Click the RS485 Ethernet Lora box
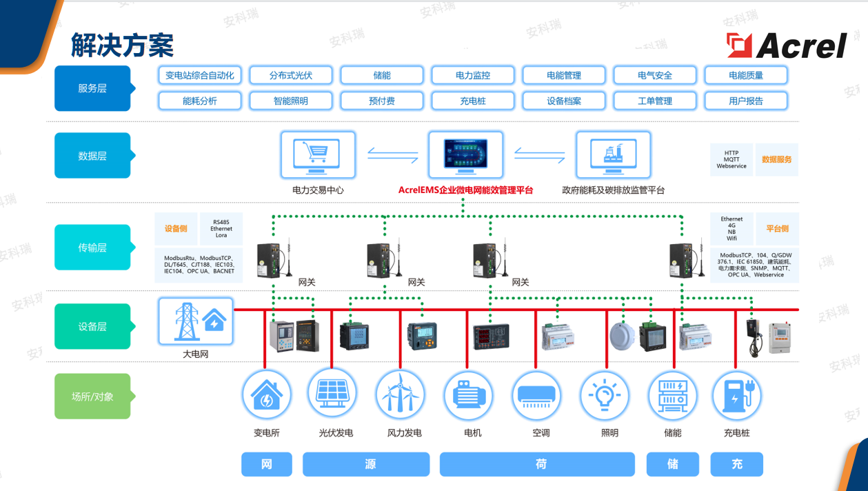Screen dimensions: 868x491 [x=221, y=229]
